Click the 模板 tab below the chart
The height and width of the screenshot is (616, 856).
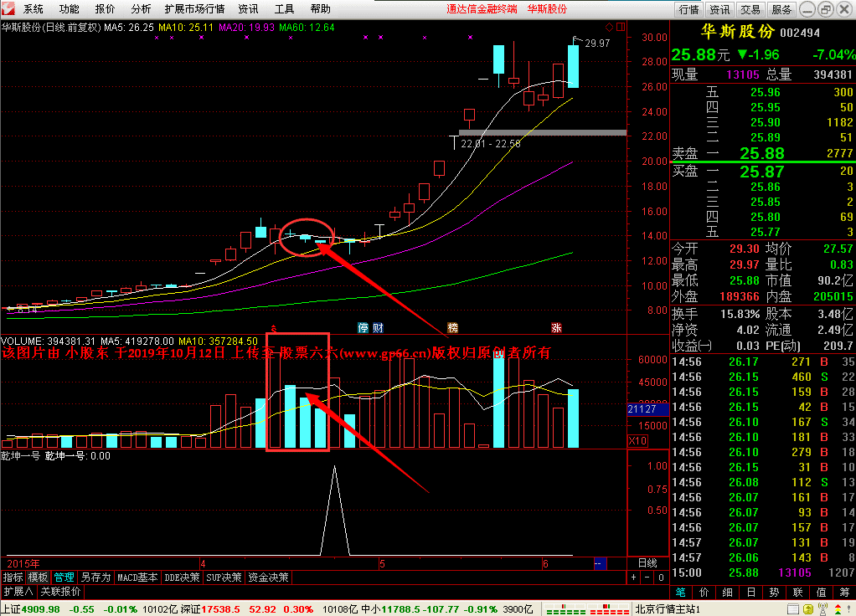39,577
